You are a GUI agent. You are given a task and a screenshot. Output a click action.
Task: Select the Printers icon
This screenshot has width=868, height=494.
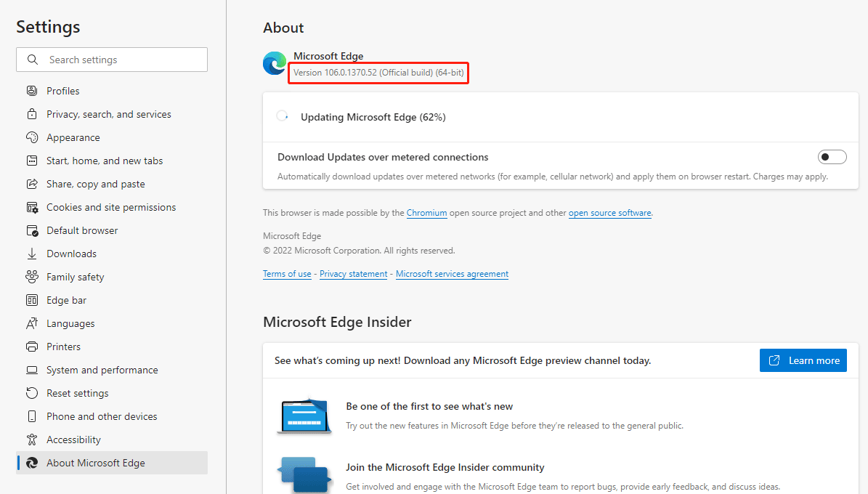(x=30, y=346)
